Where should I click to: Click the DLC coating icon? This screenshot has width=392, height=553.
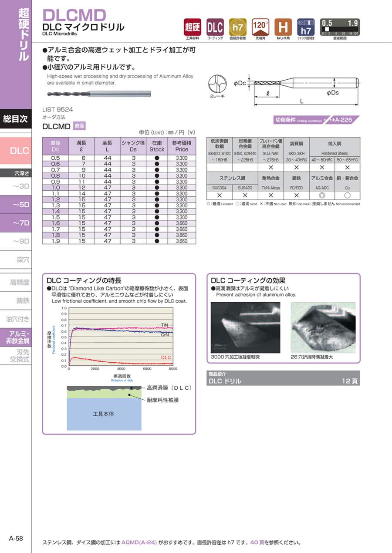point(215,27)
